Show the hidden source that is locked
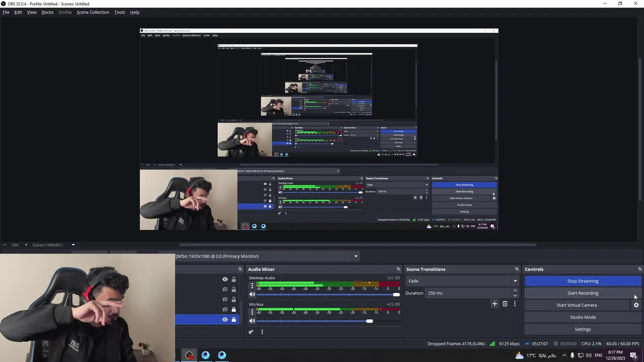This screenshot has width=644, height=362. tap(225, 310)
